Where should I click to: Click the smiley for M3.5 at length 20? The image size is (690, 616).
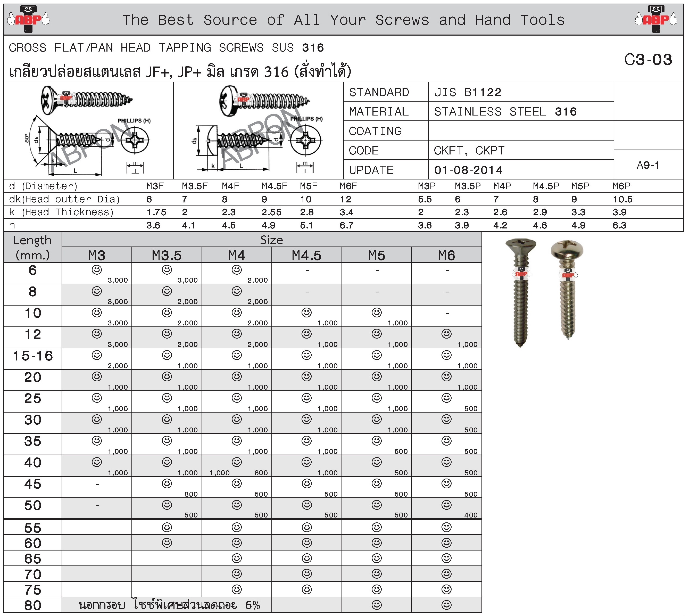click(167, 376)
